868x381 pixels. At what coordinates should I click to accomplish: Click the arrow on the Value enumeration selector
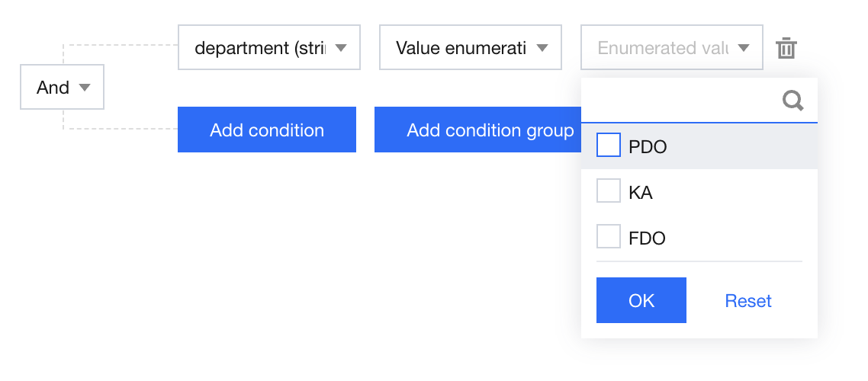542,48
